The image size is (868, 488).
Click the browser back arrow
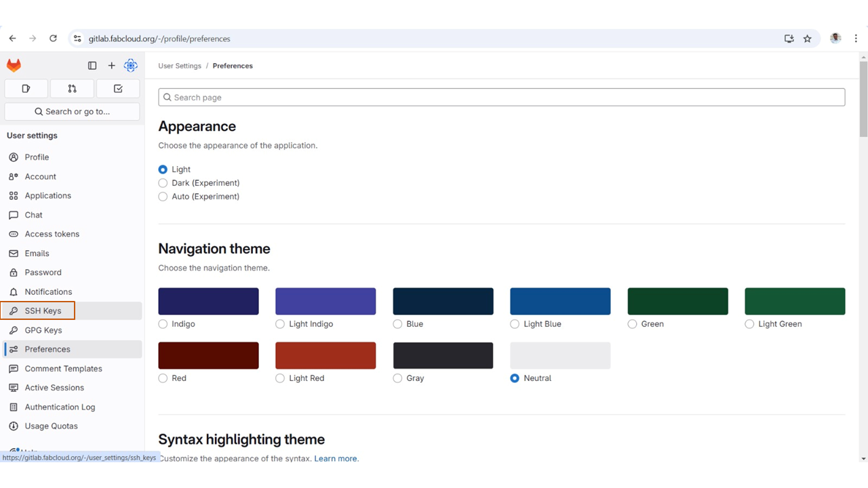coord(12,39)
